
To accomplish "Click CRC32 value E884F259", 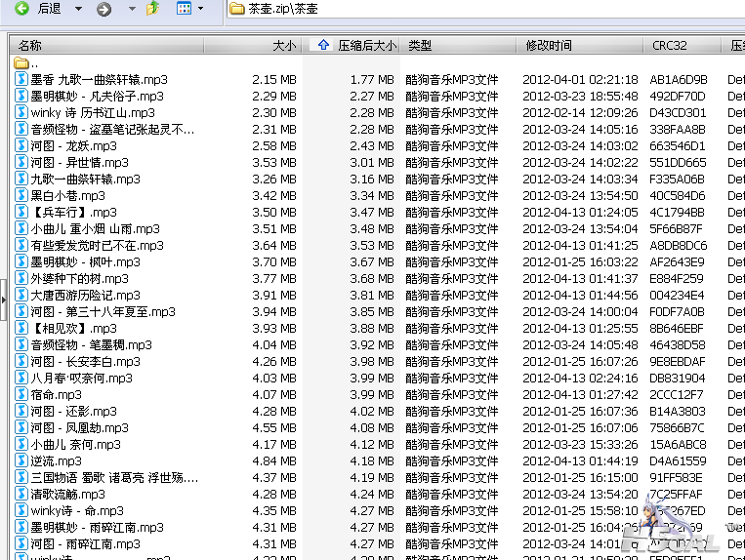I will coord(677,279).
